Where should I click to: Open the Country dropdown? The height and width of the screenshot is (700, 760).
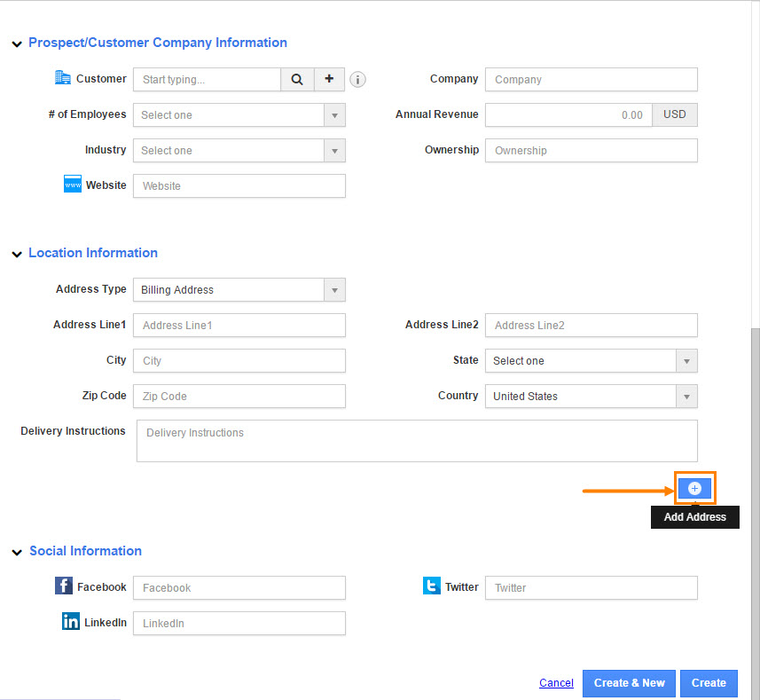click(x=591, y=397)
